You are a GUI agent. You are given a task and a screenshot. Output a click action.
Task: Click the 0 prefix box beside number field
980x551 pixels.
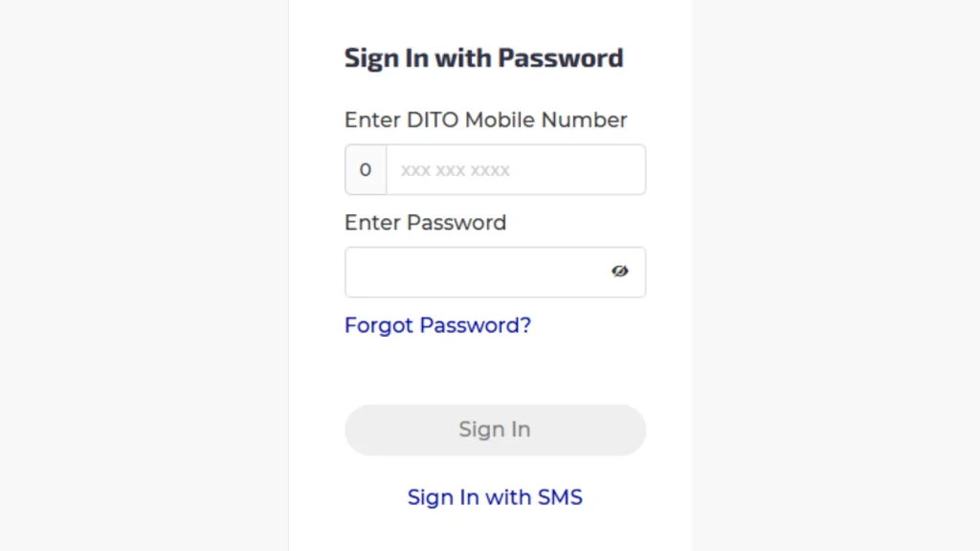coord(365,169)
